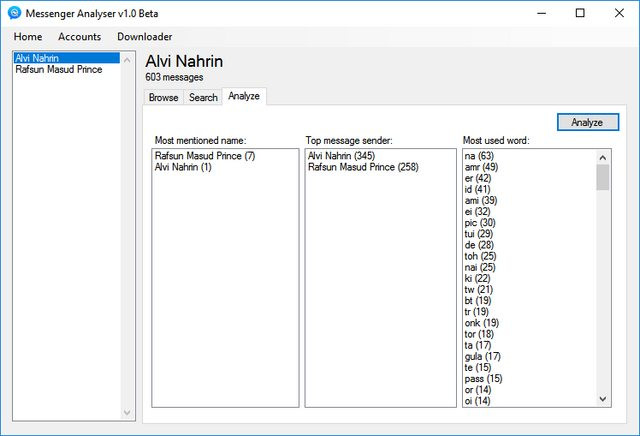
Task: Close the Messenger Analyser window
Action: click(619, 13)
